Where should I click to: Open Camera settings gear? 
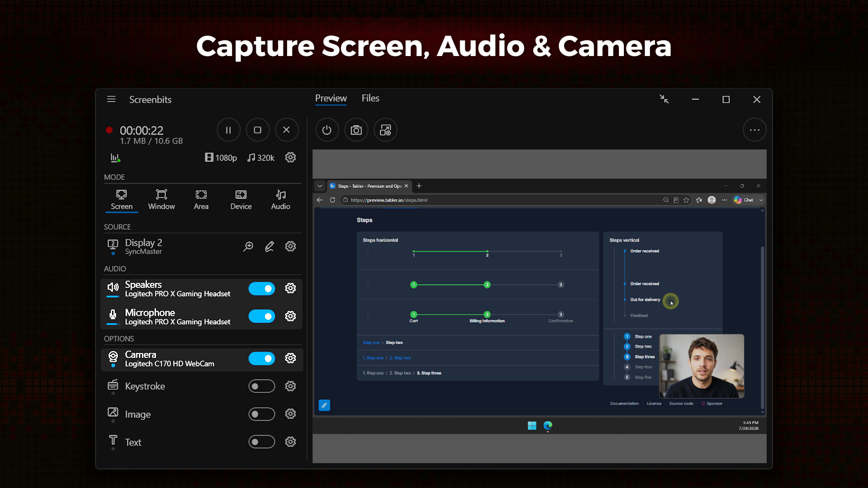(290, 358)
